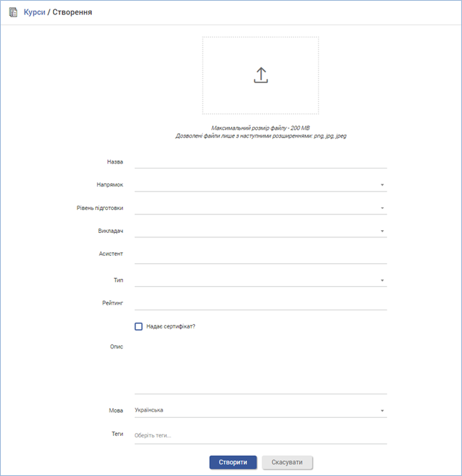Viewport: 462px width, 476px height.
Task: Click the Рейтинг input field
Action: point(260,303)
